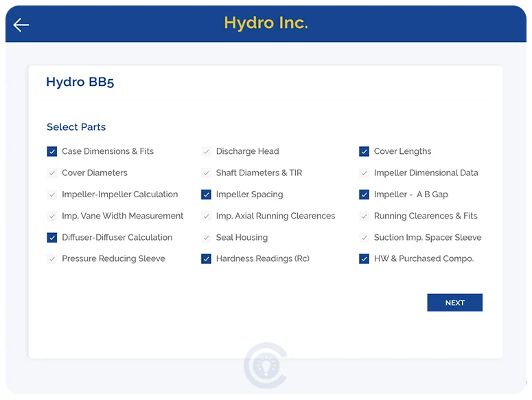Uncheck Impeller - A B Gap
Image resolution: width=532 pixels, height=400 pixels.
click(x=365, y=195)
